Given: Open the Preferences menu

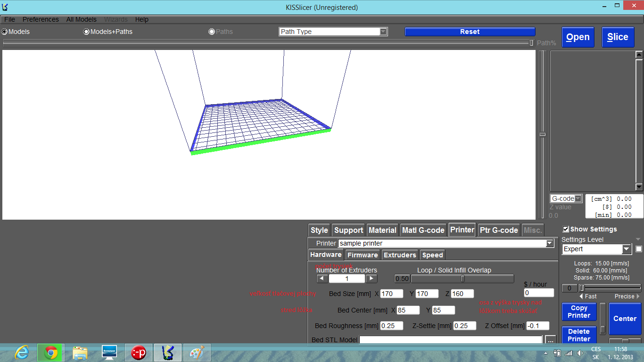Looking at the screenshot, I should (x=41, y=19).
